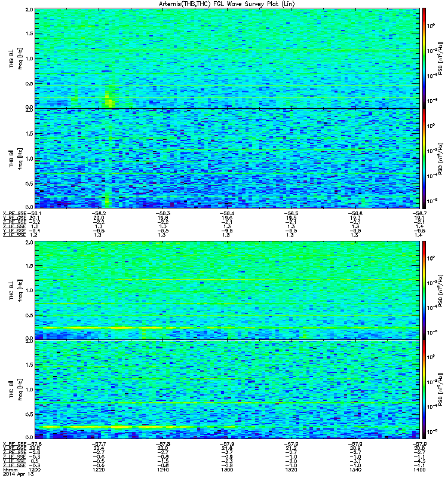The width and height of the screenshot is (448, 478).
Task: Click the 'PSD [nT²/Hz]' label of the THB B⊥ panel
Action: pos(441,58)
